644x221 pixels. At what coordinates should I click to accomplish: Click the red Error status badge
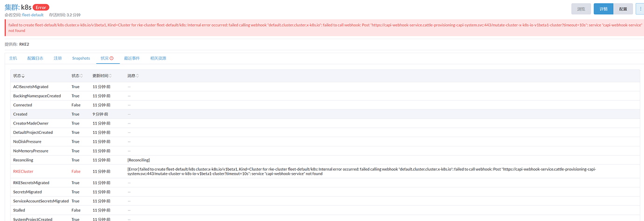point(41,7)
